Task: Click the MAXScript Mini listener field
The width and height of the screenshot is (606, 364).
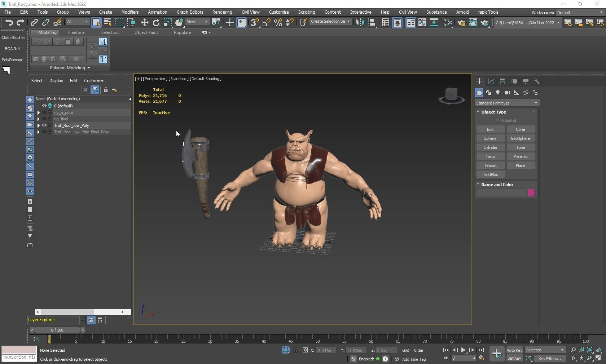Action: 19,358
